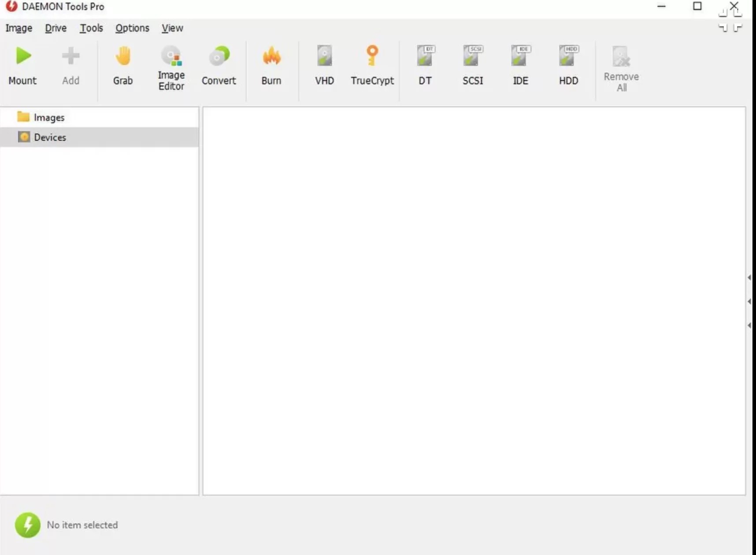The image size is (756, 555).
Task: Open the Options menu
Action: [x=132, y=28]
